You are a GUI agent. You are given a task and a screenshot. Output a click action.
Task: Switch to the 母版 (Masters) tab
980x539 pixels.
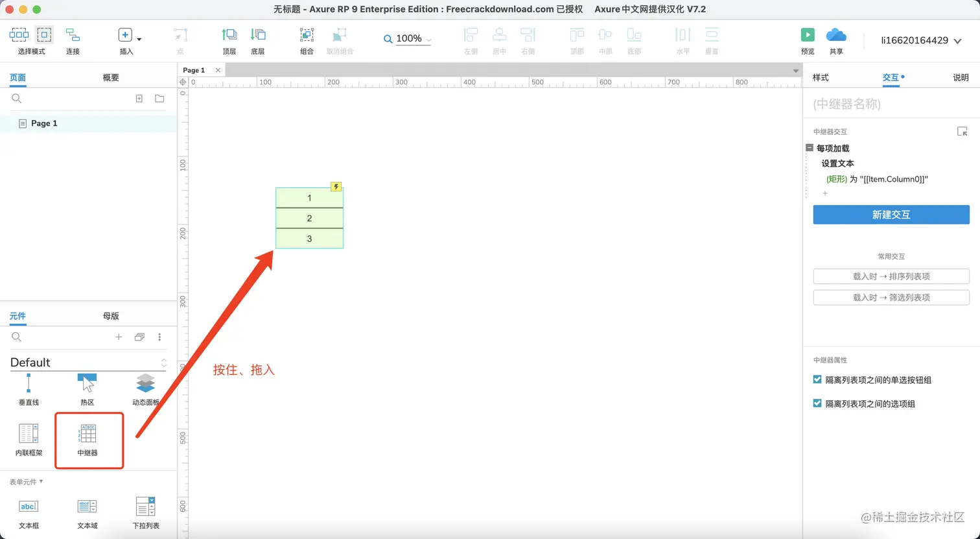tap(111, 316)
